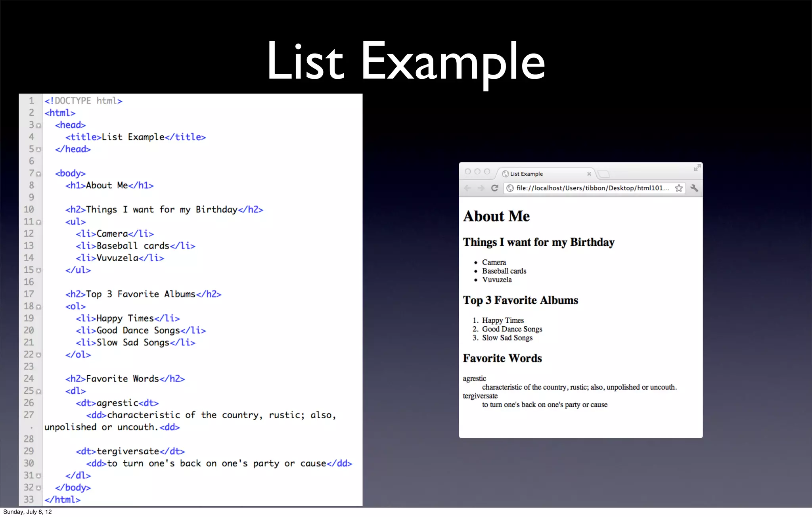
Task: Click the browser back arrow
Action: click(468, 188)
